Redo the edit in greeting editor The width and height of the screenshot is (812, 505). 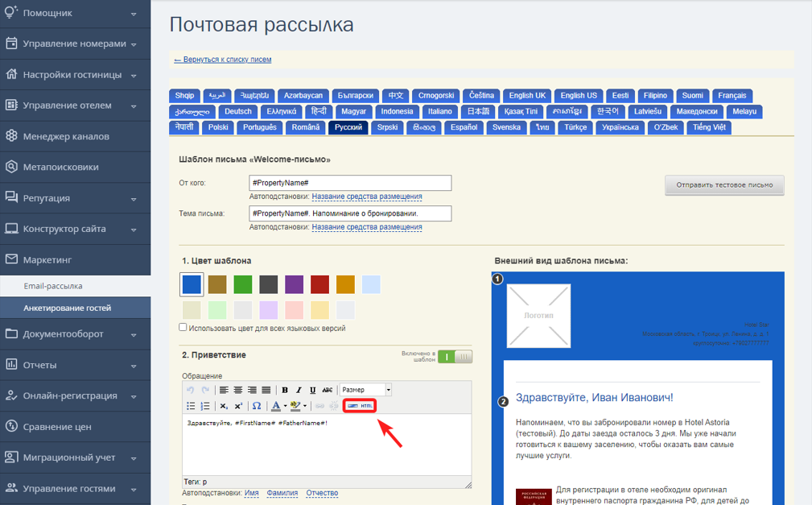tap(205, 390)
